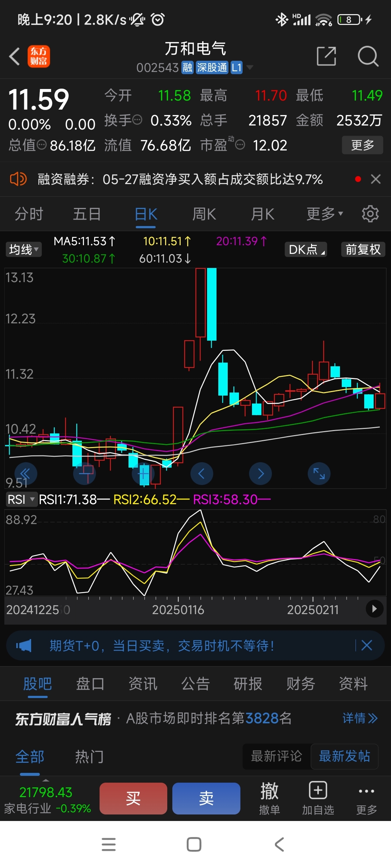The height and width of the screenshot is (868, 391).
Task: Switch to 周K chart tab
Action: click(204, 214)
